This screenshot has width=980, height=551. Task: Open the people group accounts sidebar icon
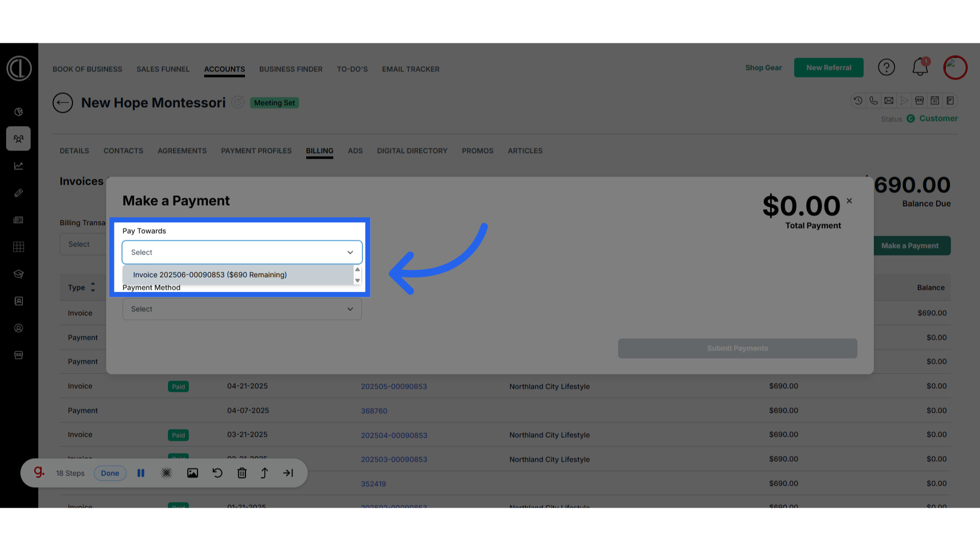(x=18, y=139)
